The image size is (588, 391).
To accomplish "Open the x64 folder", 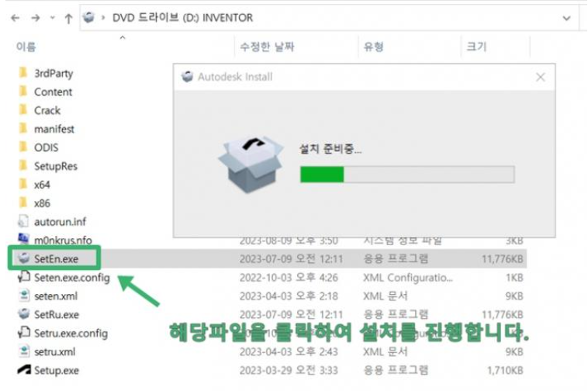I will pyautogui.click(x=42, y=185).
